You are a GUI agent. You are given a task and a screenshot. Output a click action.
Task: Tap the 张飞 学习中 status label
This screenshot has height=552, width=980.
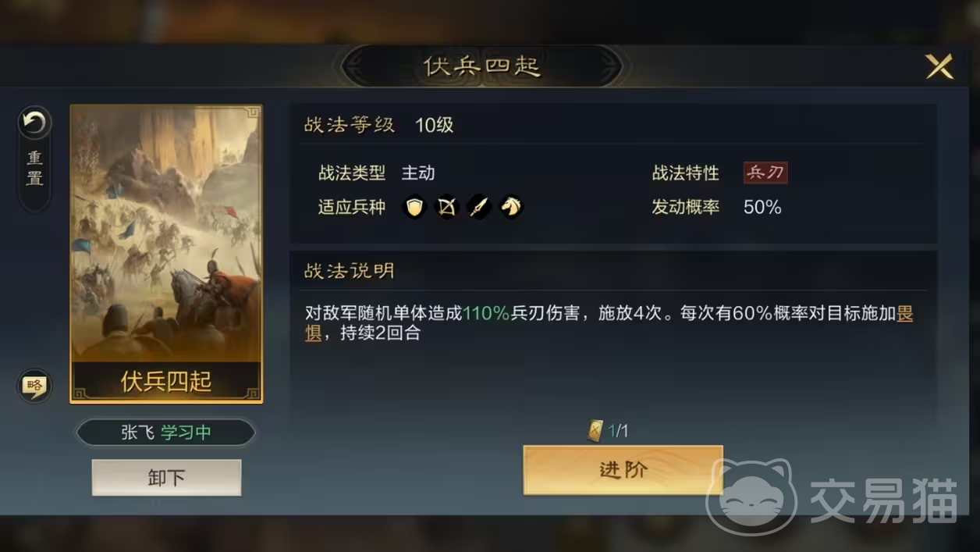click(x=166, y=433)
